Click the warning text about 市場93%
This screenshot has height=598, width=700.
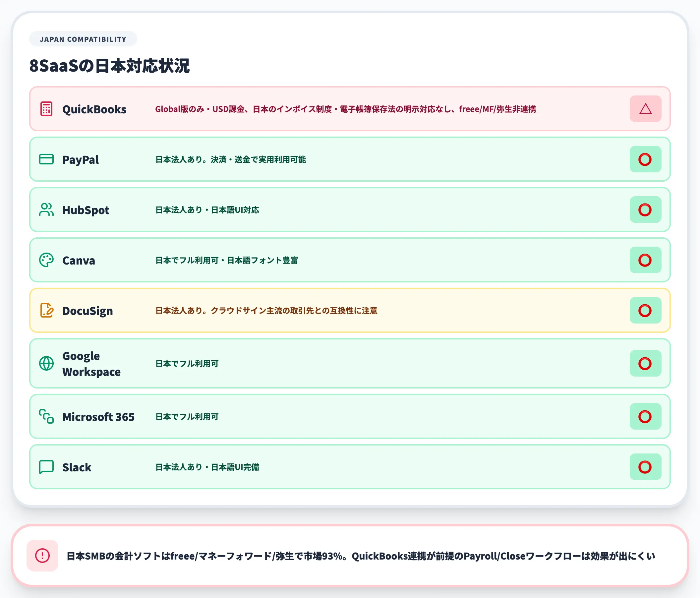point(361,556)
